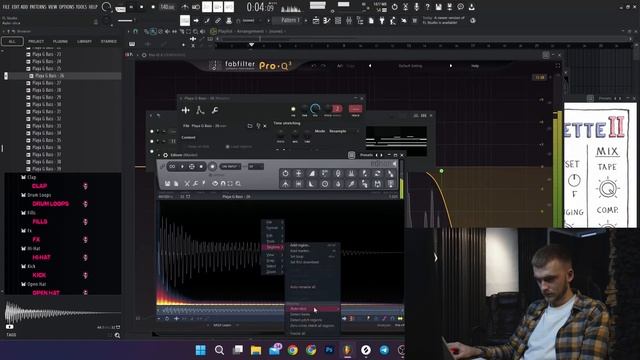
Task: Open File Explorer from the taskbar
Action: coord(256,350)
